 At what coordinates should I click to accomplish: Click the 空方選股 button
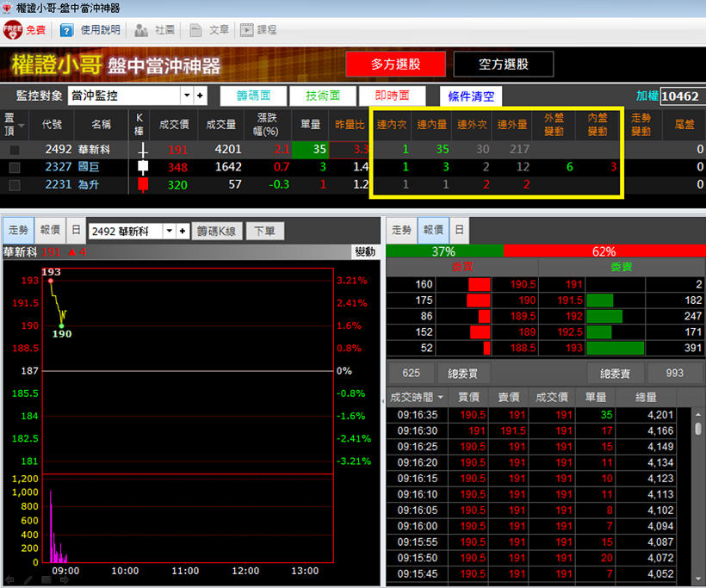click(504, 64)
